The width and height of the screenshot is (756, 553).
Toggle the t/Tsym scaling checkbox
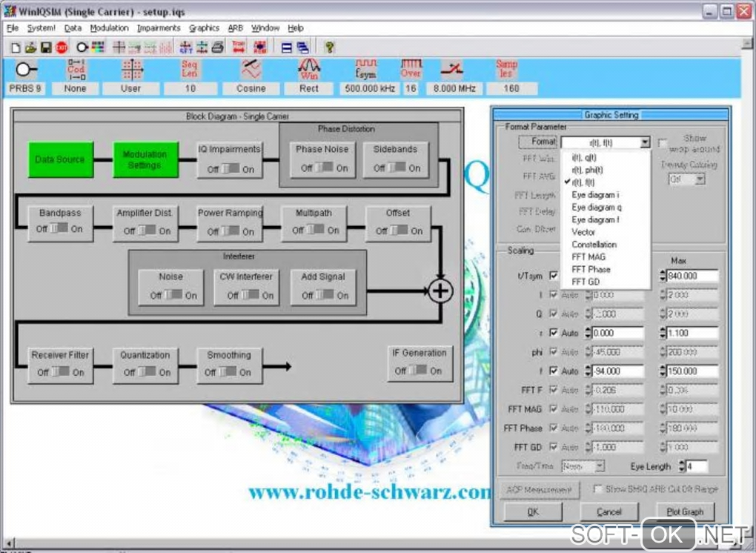tap(554, 275)
